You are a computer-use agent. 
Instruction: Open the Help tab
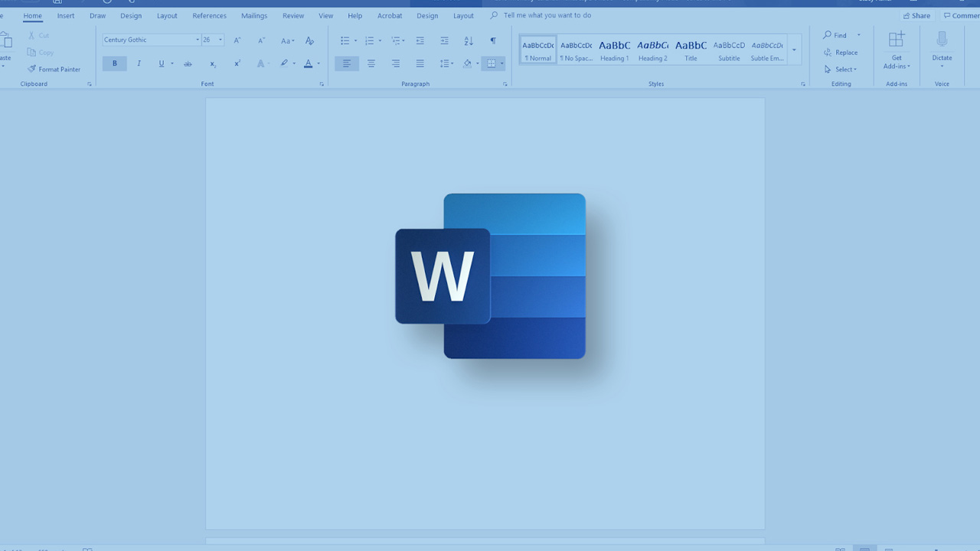(x=354, y=15)
